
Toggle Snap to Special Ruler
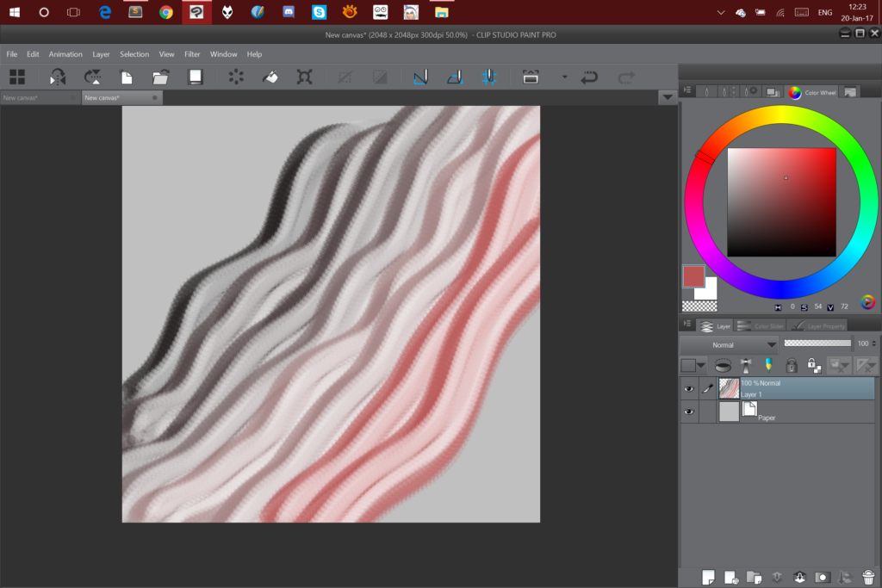455,77
